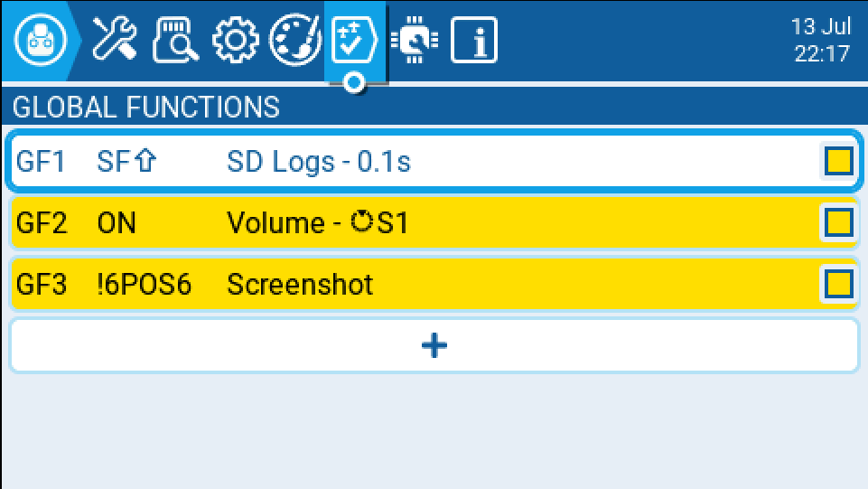Select the GF1 SD Logs row

click(434, 161)
